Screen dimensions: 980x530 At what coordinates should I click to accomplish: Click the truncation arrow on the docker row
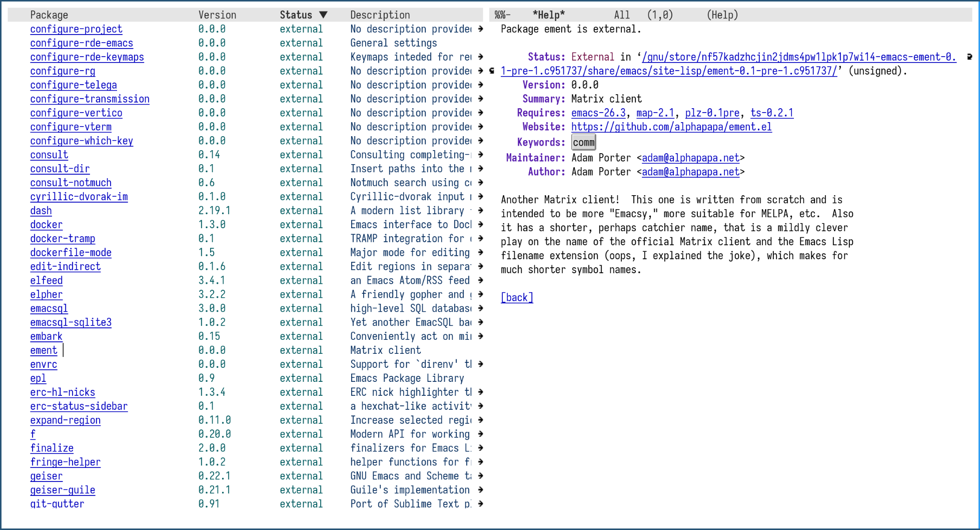tap(480, 225)
